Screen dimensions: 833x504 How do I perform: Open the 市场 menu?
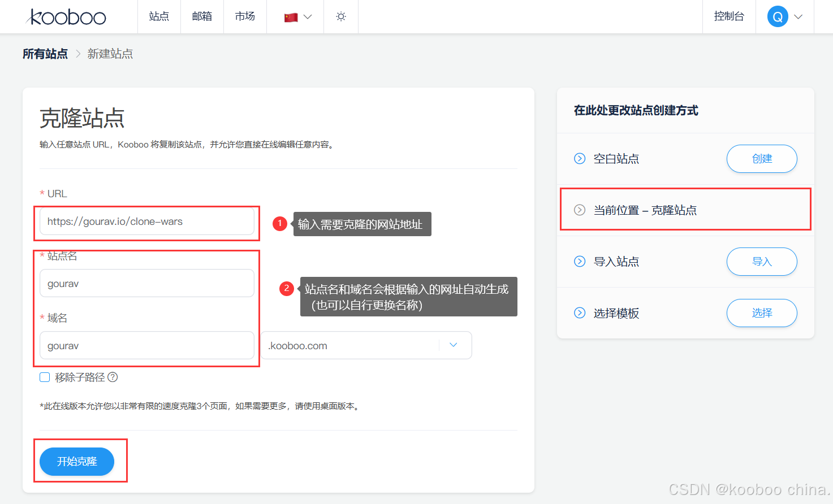(x=245, y=16)
